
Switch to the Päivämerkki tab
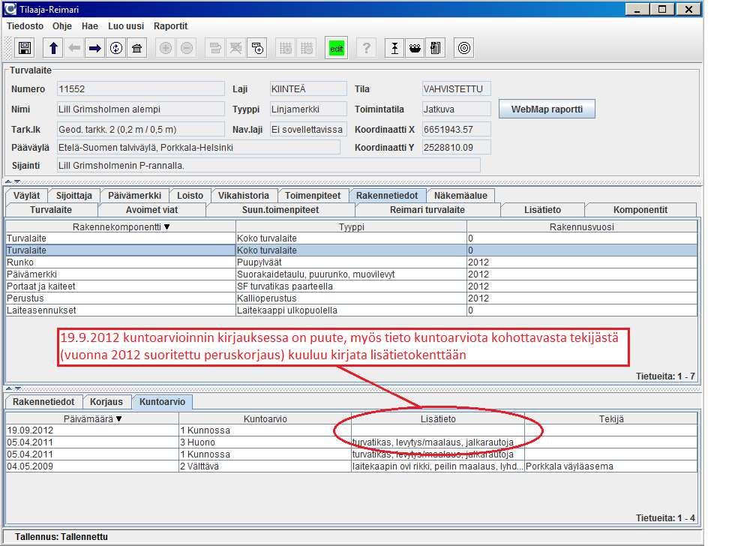click(x=134, y=195)
